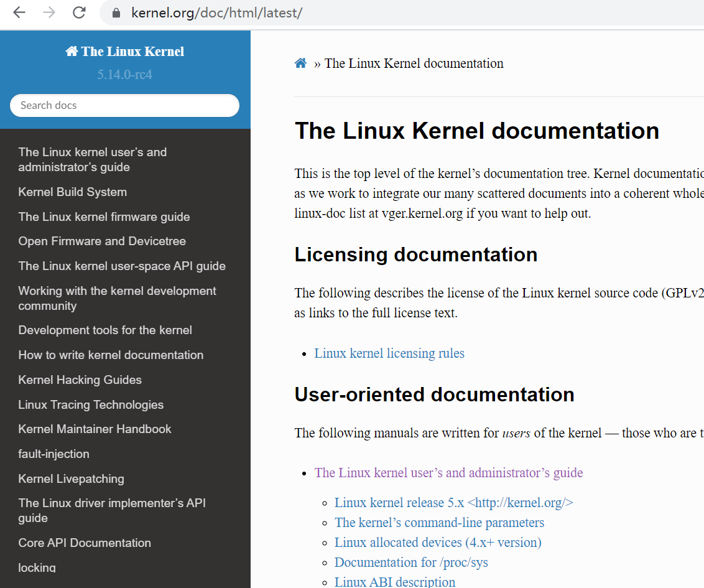Open Working with the kernel development community
This screenshot has height=588, width=704.
click(x=117, y=298)
